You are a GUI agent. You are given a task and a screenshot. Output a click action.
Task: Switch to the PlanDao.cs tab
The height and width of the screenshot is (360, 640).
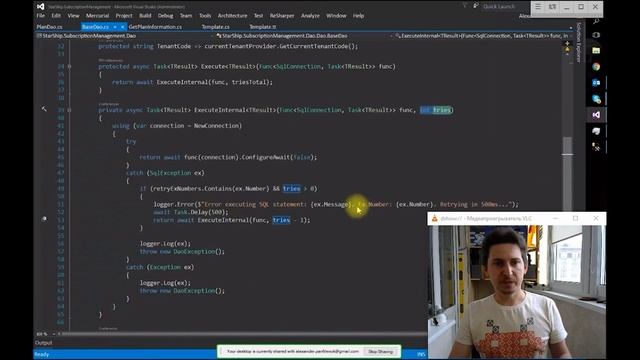tap(49, 27)
